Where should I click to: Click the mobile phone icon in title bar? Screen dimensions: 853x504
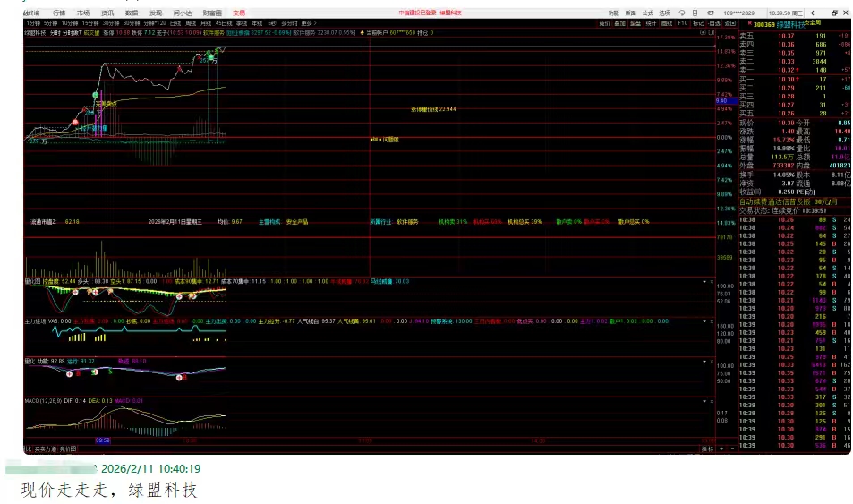[695, 13]
